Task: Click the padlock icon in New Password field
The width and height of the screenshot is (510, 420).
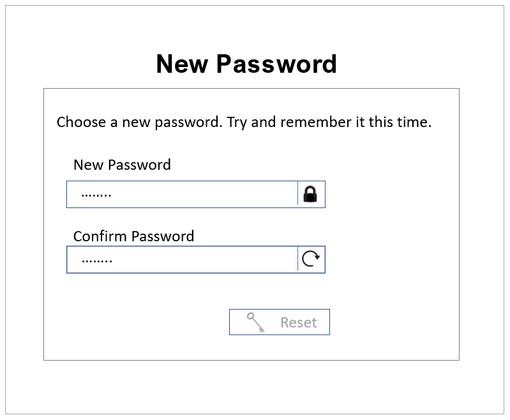Action: tap(310, 194)
